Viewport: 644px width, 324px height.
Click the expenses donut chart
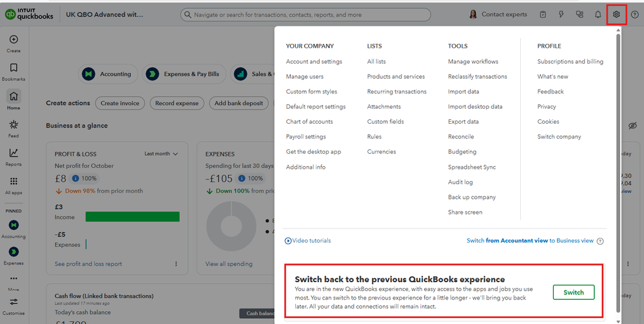[x=231, y=226]
